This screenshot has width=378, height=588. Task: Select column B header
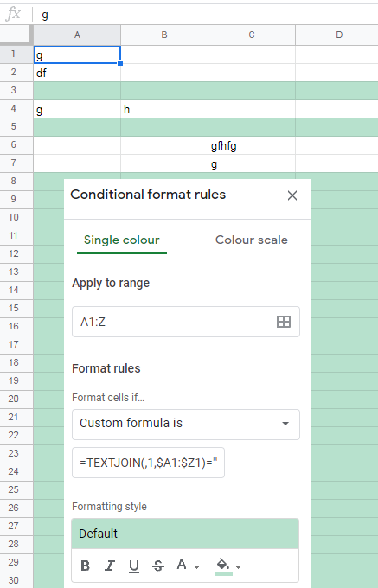tap(164, 35)
